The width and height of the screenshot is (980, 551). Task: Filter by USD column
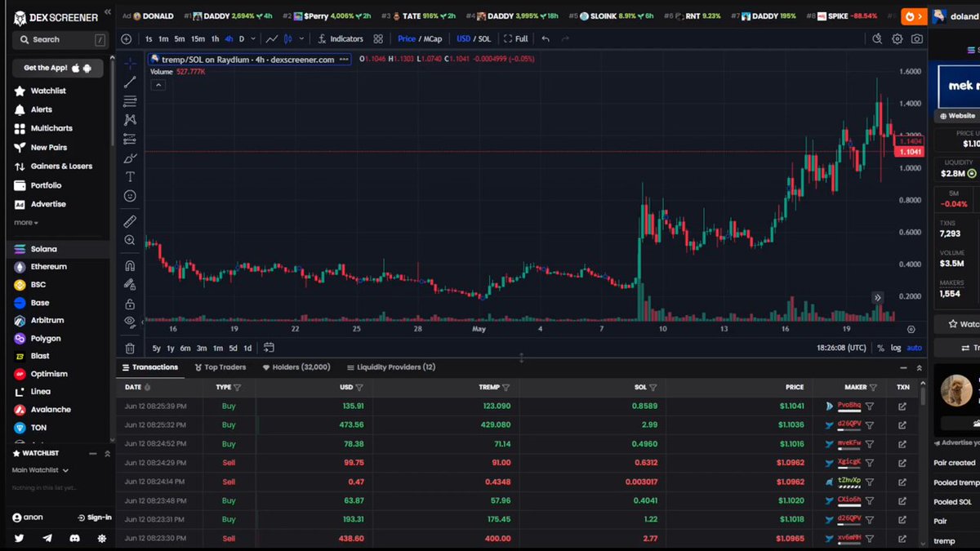coord(359,388)
